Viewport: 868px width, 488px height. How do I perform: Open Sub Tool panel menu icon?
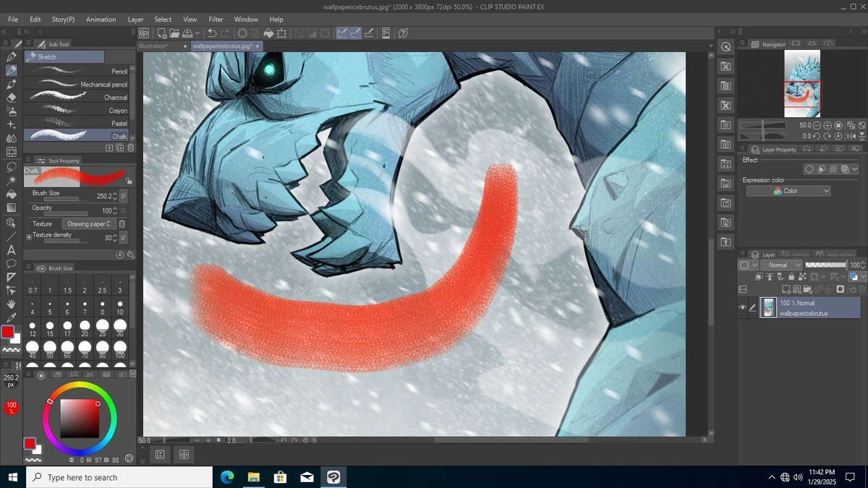[x=28, y=44]
